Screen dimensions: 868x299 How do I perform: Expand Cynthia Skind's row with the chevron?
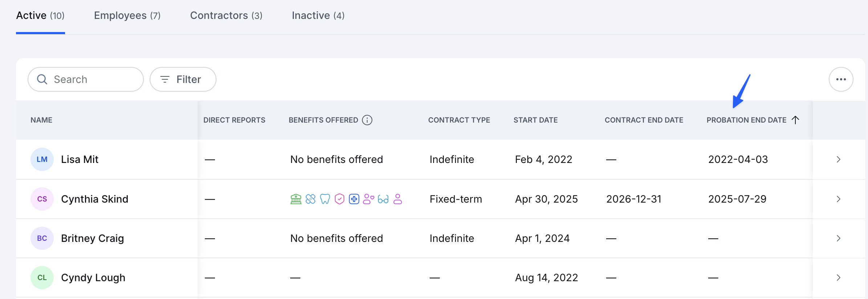(x=839, y=199)
